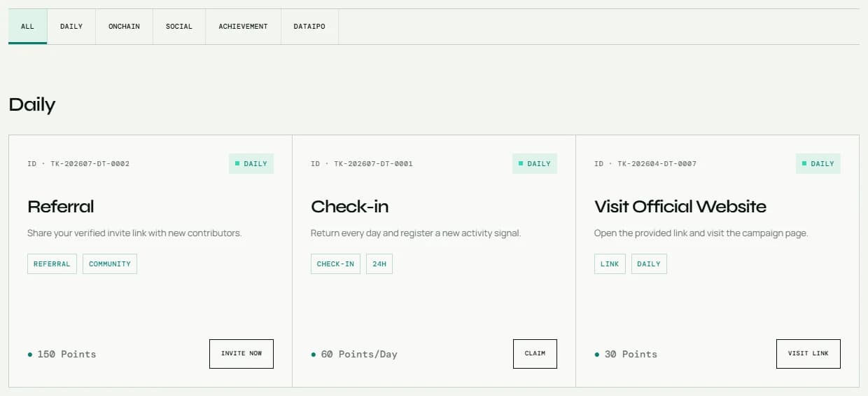Click "Open the provided link" description
This screenshot has width=868, height=396.
pos(701,233)
